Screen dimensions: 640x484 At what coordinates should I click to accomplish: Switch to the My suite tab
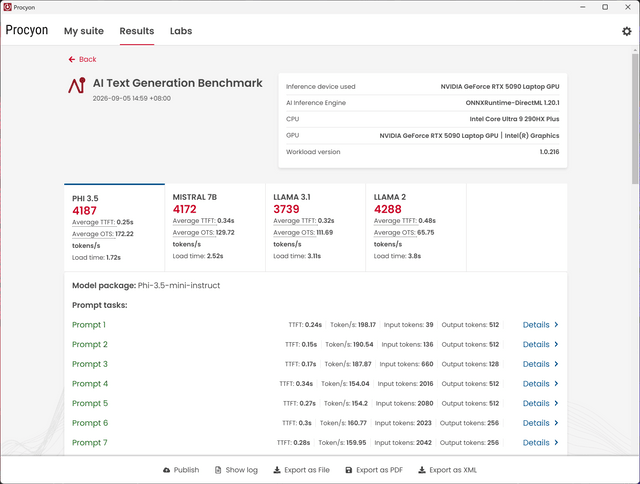click(84, 31)
